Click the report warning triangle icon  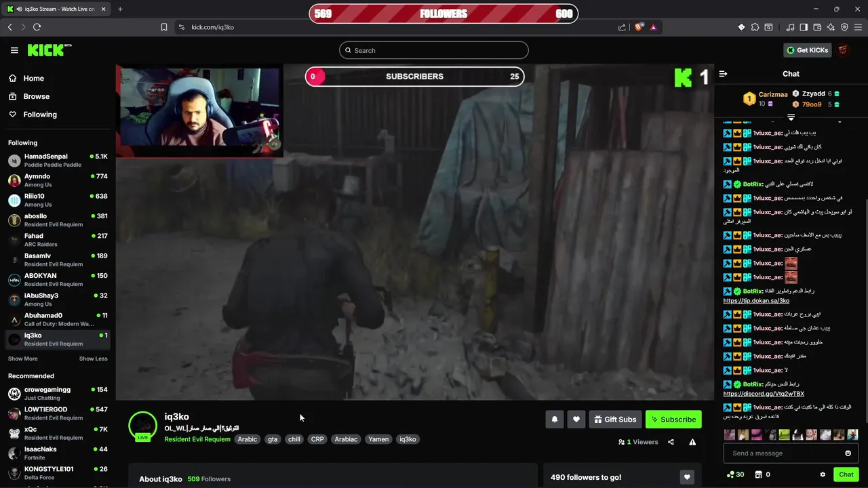coord(692,442)
